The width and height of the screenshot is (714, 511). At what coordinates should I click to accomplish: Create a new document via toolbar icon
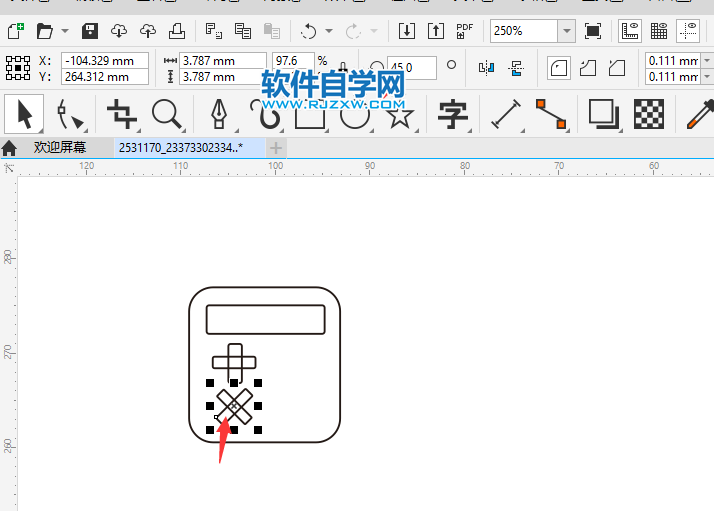(16, 31)
